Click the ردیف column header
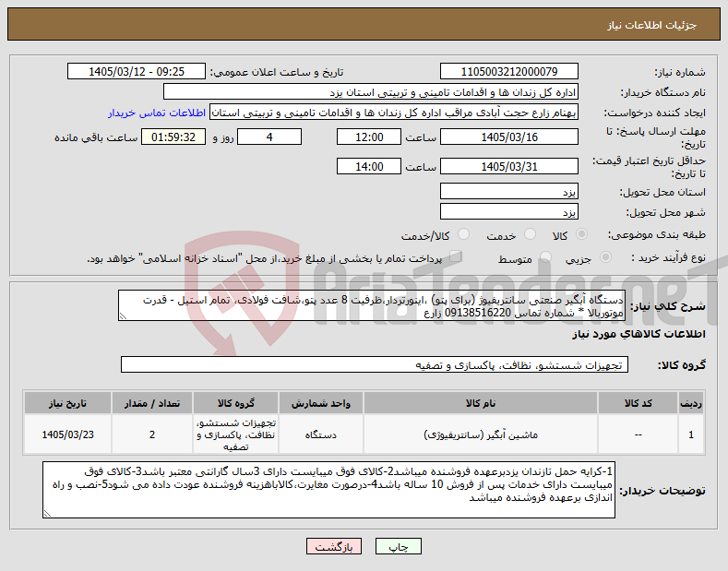This screenshot has height=571, width=728. click(691, 403)
